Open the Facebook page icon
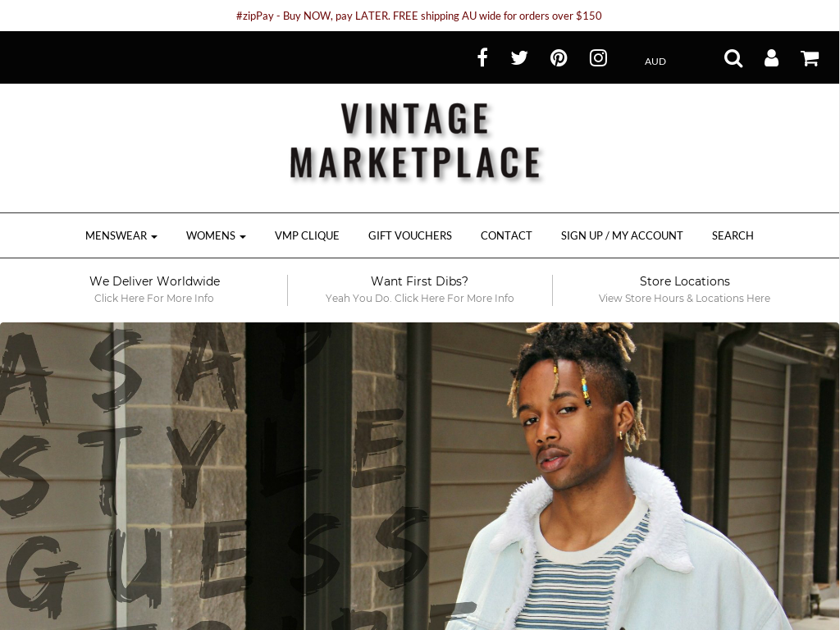This screenshot has height=630, width=840. pos(482,58)
